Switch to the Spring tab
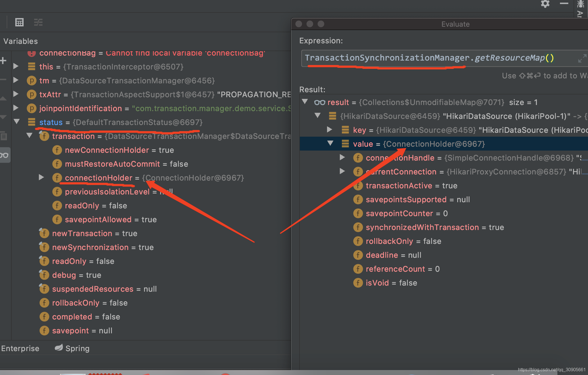 point(77,348)
